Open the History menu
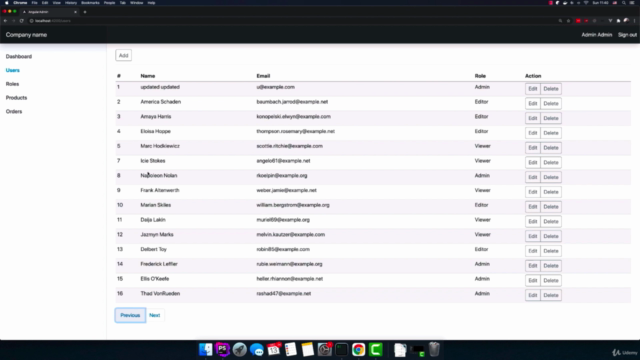Image resolution: width=640 pixels, height=360 pixels. point(71,3)
